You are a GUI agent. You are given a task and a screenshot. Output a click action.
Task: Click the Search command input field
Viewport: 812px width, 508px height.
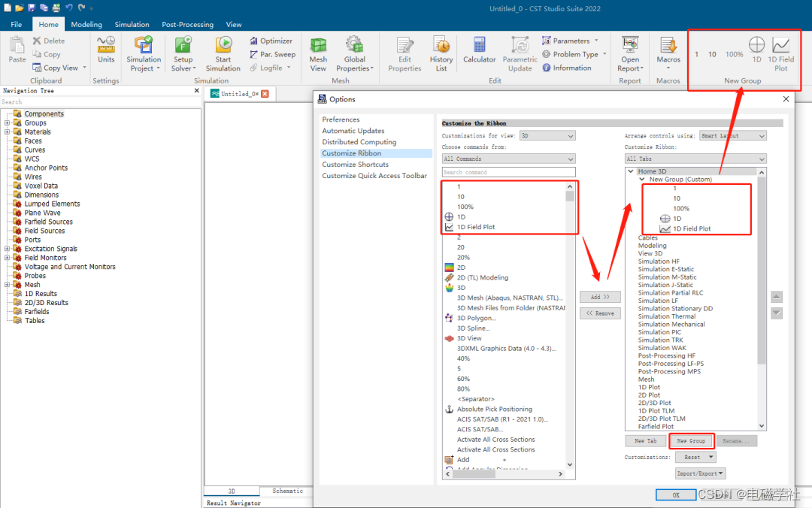(x=508, y=172)
